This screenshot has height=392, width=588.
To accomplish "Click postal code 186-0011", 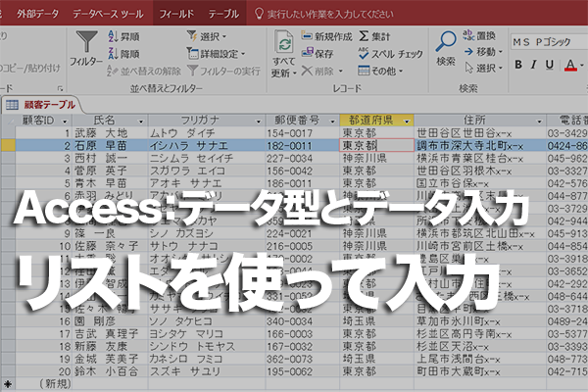I will [302, 183].
